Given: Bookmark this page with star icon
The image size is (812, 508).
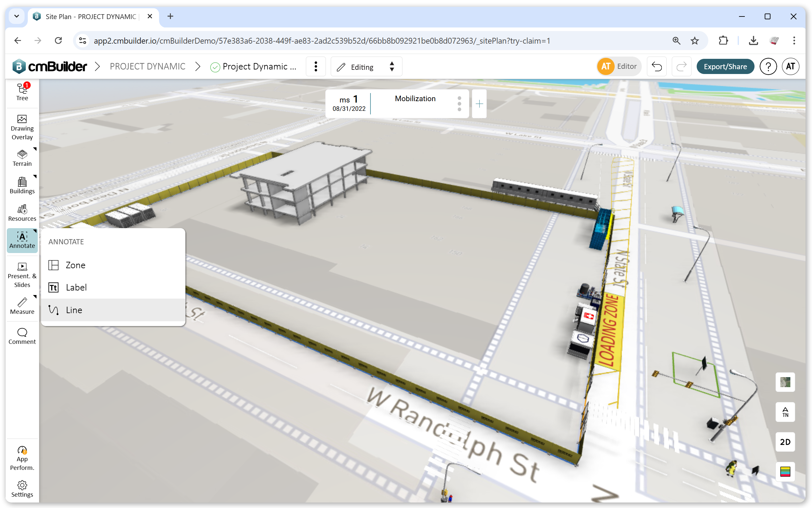Looking at the screenshot, I should (694, 41).
